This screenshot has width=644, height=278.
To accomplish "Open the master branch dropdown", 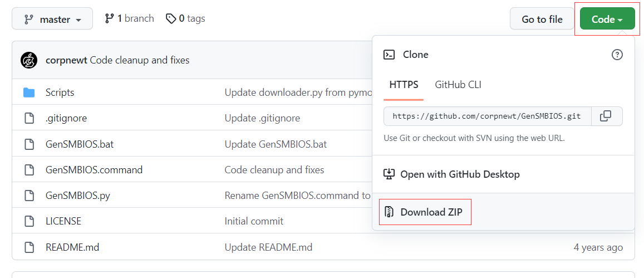I will (x=52, y=19).
